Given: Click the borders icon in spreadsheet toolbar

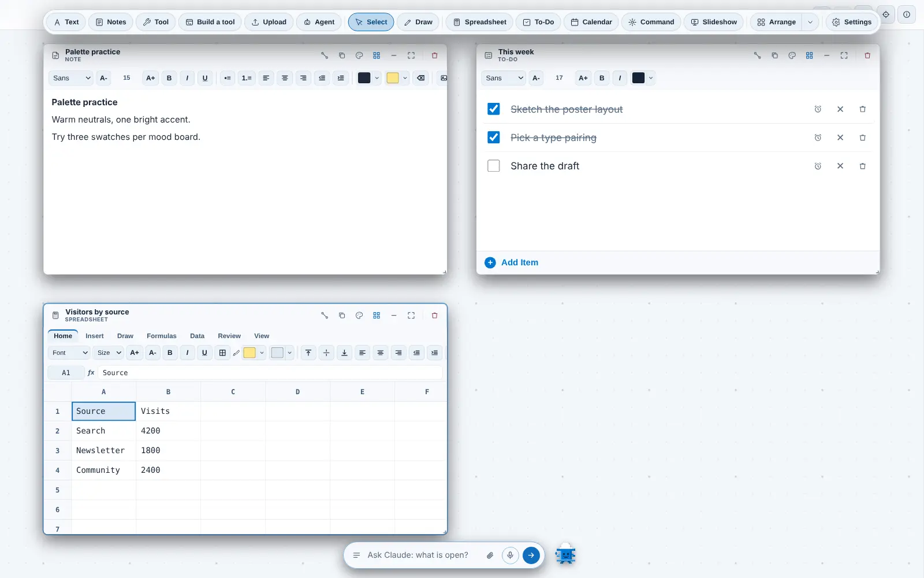Looking at the screenshot, I should point(222,353).
